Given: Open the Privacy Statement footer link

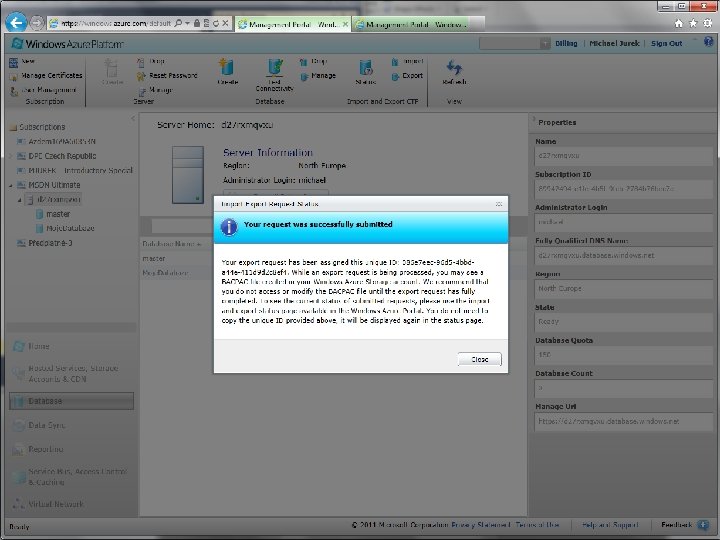Looking at the screenshot, I should tap(480, 524).
